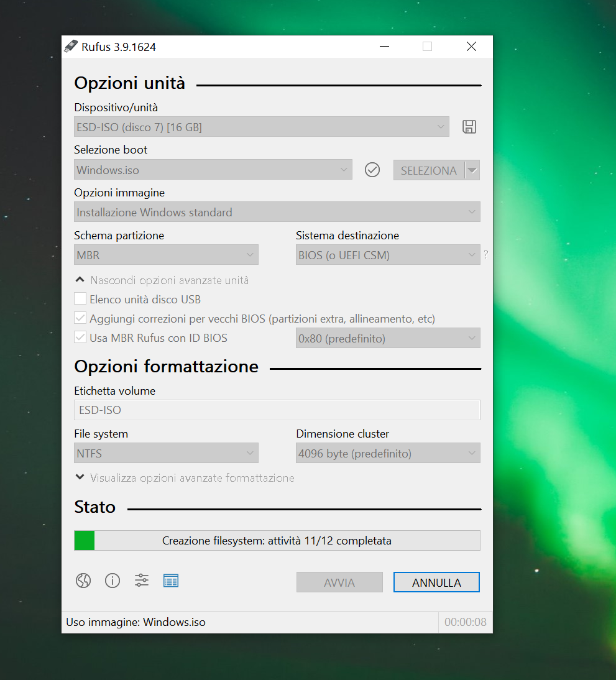Click the SELEZIONA button

coord(428,170)
